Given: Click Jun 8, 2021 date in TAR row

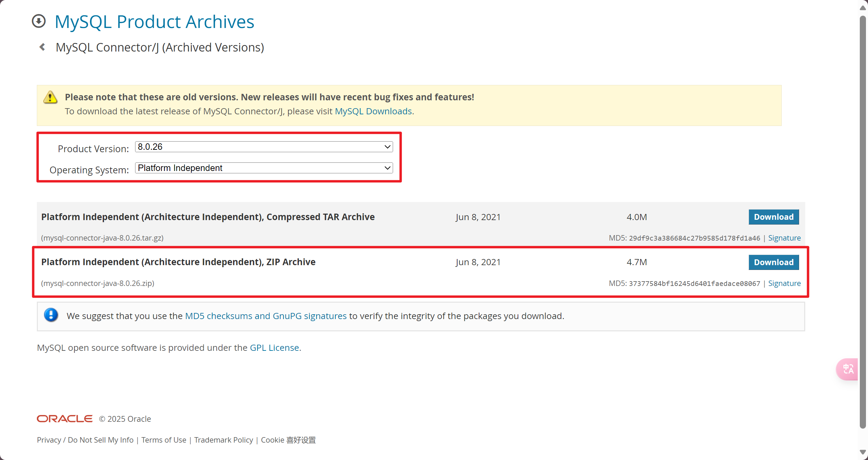Looking at the screenshot, I should pyautogui.click(x=478, y=217).
